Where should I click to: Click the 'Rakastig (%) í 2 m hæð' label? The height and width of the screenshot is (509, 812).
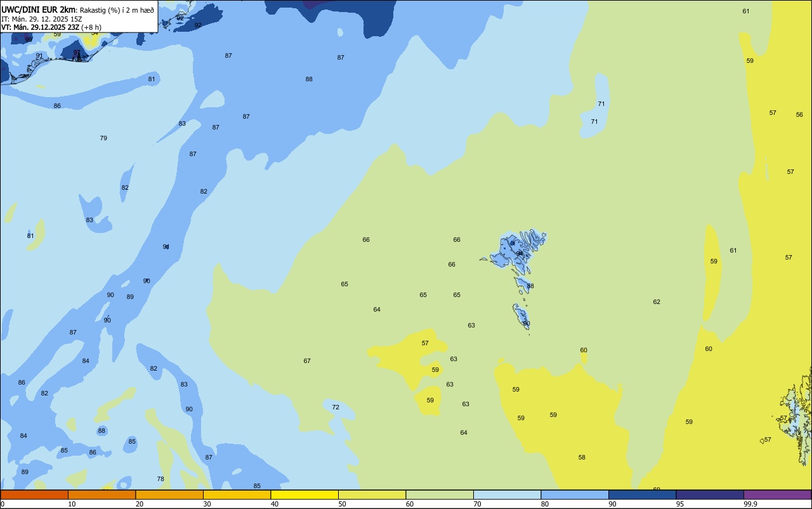117,10
